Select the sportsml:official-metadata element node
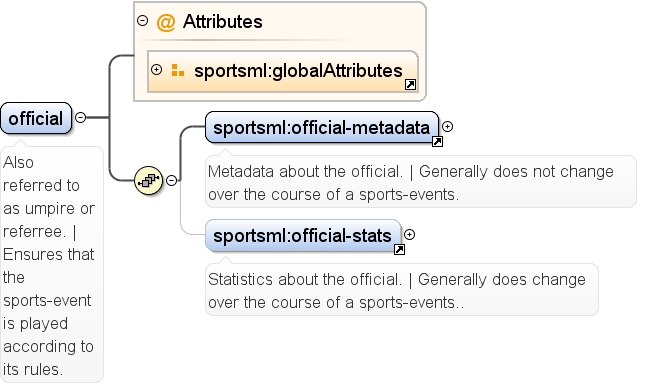 tap(322, 127)
